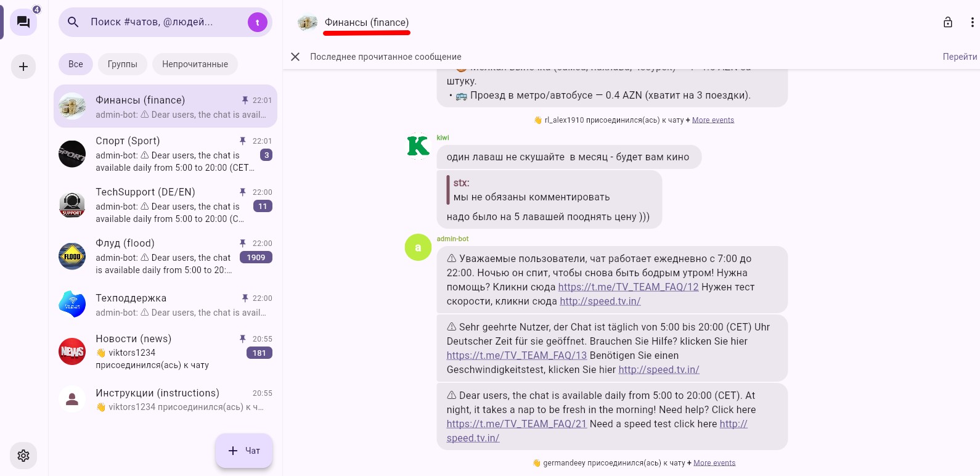Open the purple user avatar in search bar

(258, 22)
